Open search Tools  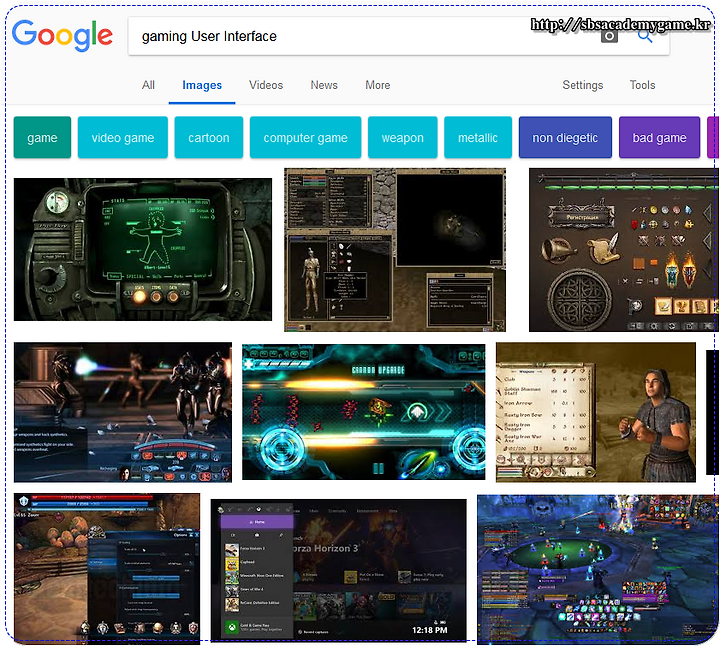tap(642, 85)
